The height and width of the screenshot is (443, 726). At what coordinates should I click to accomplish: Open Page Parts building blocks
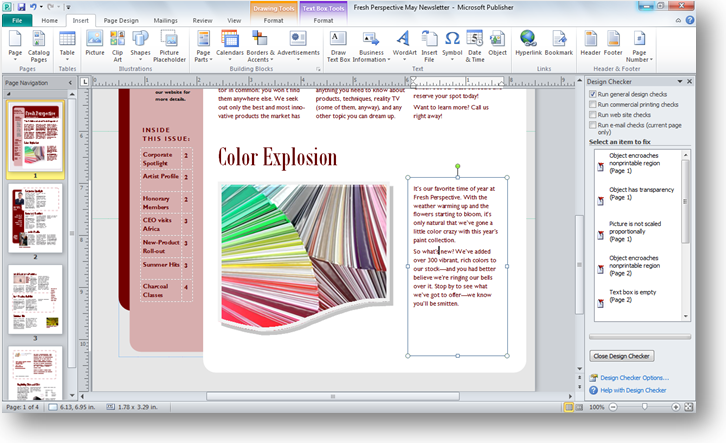(x=203, y=46)
